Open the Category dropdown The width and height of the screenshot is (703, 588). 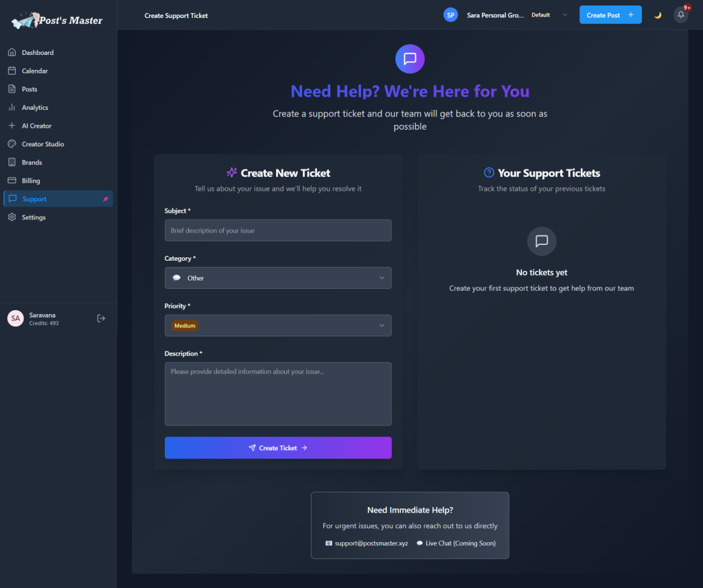pos(278,278)
